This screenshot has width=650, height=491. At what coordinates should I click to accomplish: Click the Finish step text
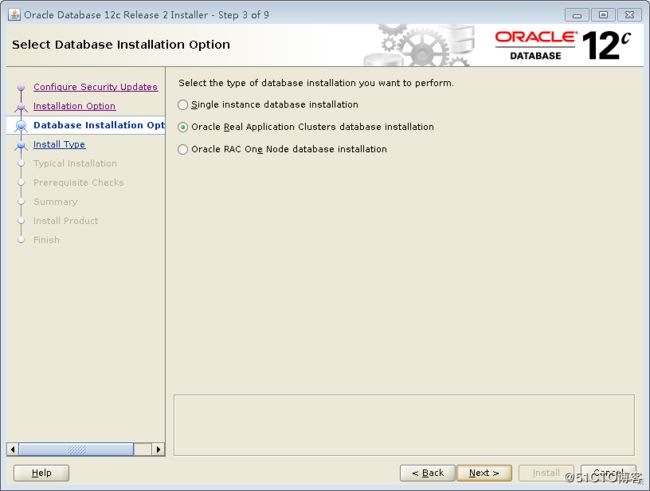[46, 240]
